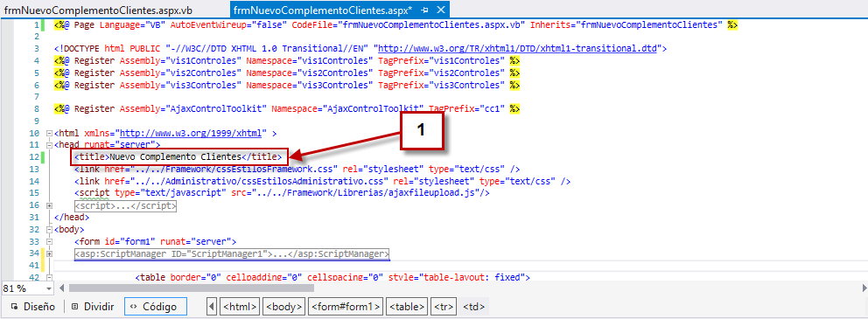868x319 pixels.
Task: Click the collapsed <script>...</script> box
Action: click(x=126, y=205)
